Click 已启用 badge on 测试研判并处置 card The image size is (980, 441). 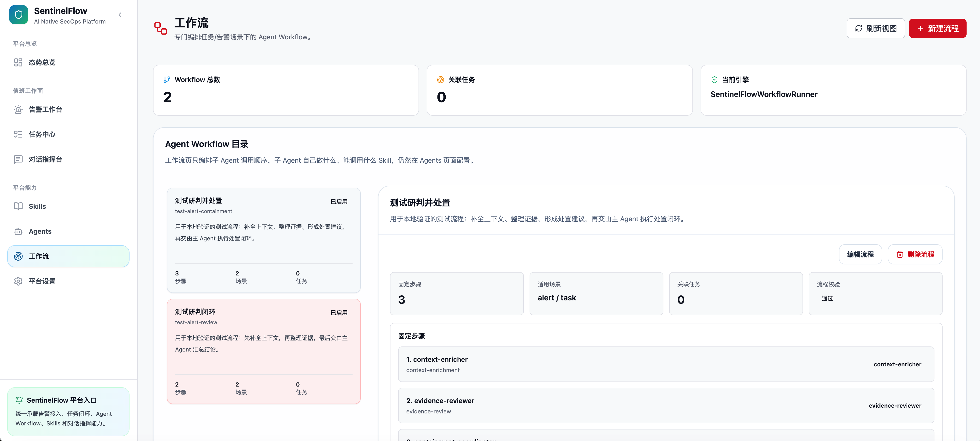339,202
